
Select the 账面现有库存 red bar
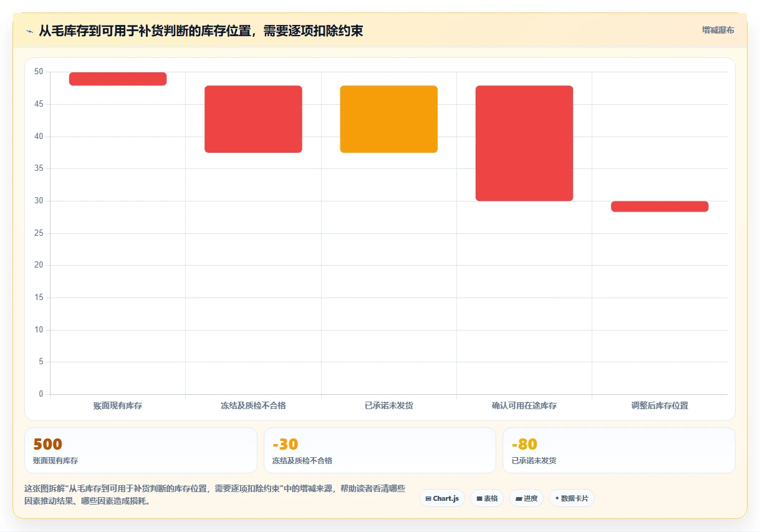[x=118, y=79]
